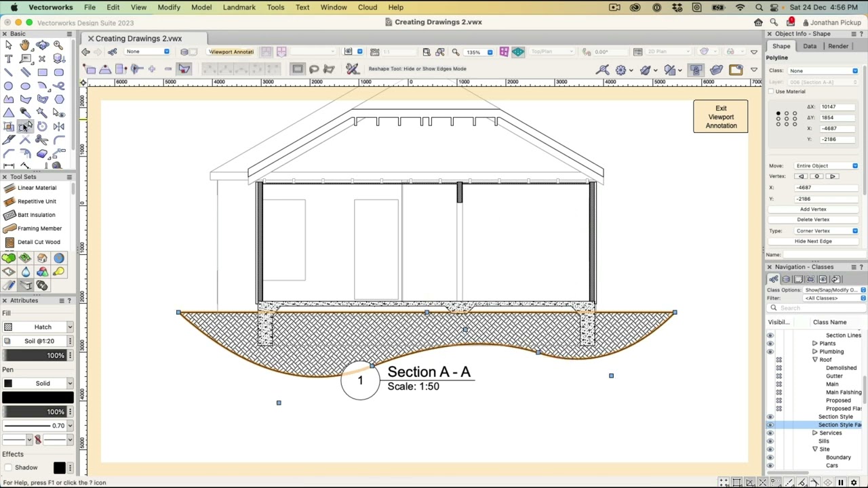The image size is (868, 488).
Task: Open the Class Options dropdown
Action: [x=835, y=290]
